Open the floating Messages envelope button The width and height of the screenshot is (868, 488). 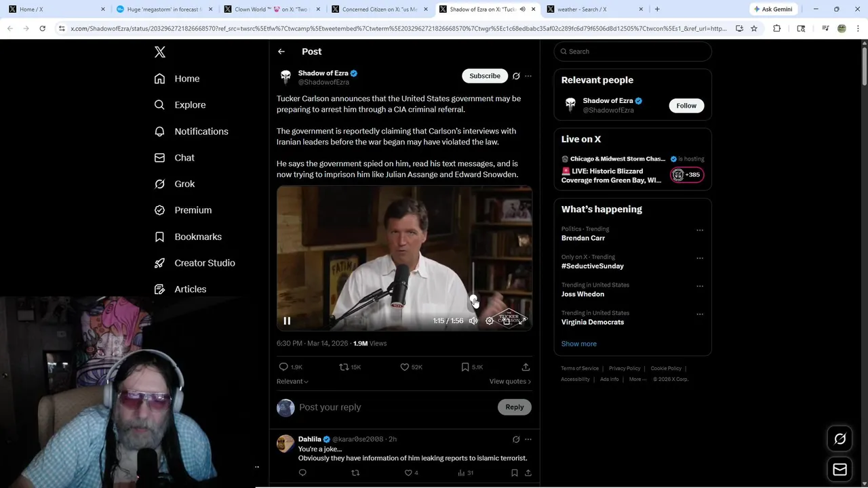tap(840, 469)
